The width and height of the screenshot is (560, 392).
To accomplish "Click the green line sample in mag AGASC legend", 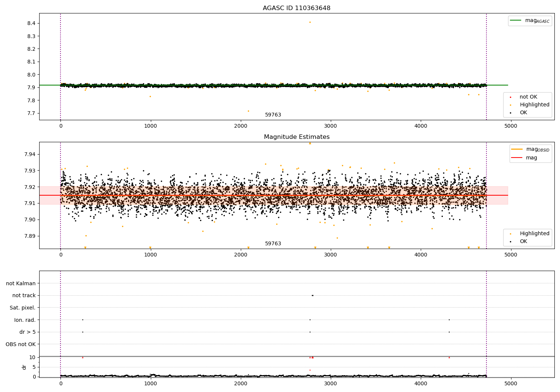I will [516, 21].
